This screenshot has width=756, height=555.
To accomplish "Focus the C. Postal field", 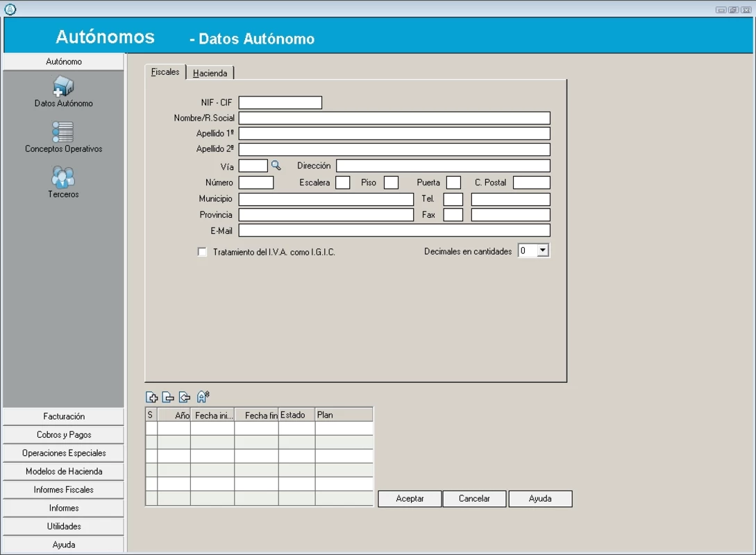I will point(532,182).
